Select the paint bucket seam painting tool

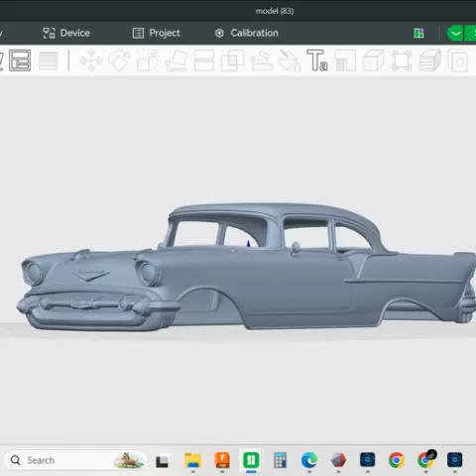[x=290, y=60]
